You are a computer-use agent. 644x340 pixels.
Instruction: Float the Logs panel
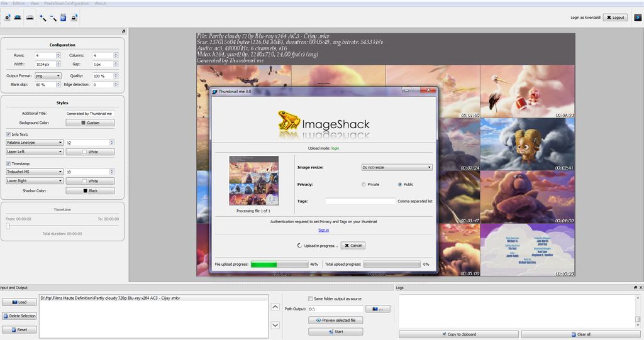[x=635, y=287]
